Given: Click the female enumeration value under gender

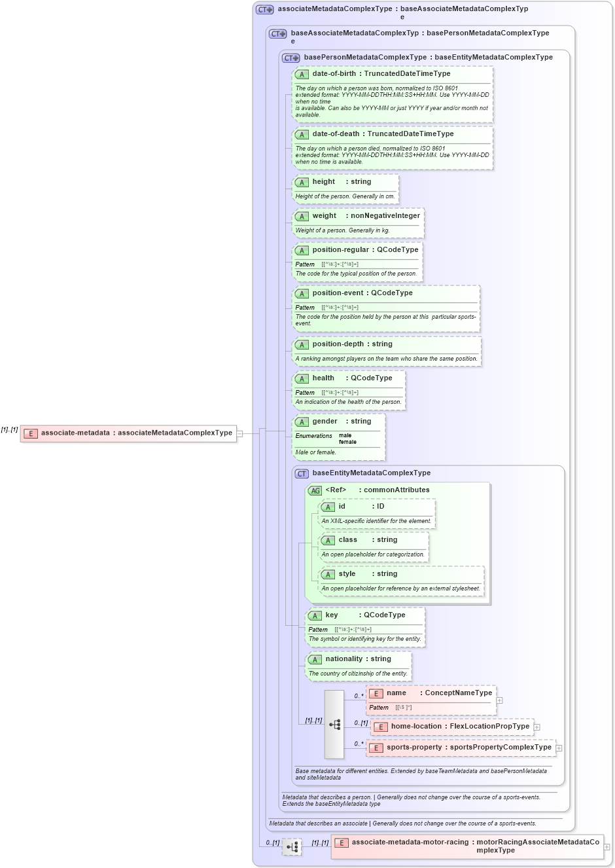Looking at the screenshot, I should pos(349,441).
